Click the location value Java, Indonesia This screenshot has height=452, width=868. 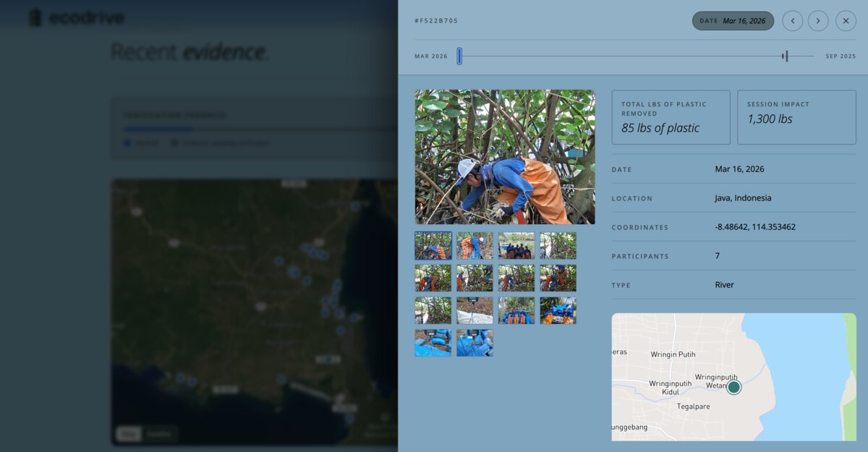(x=743, y=198)
